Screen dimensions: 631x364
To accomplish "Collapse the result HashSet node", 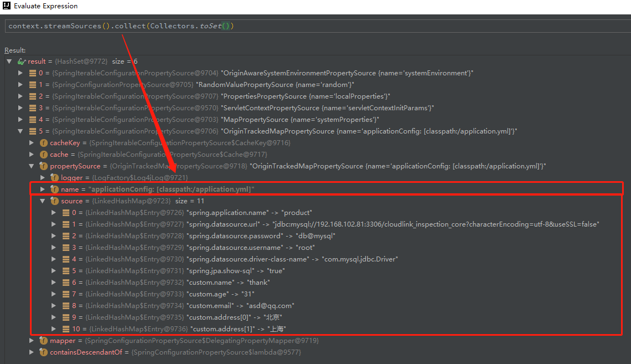I will (x=9, y=61).
